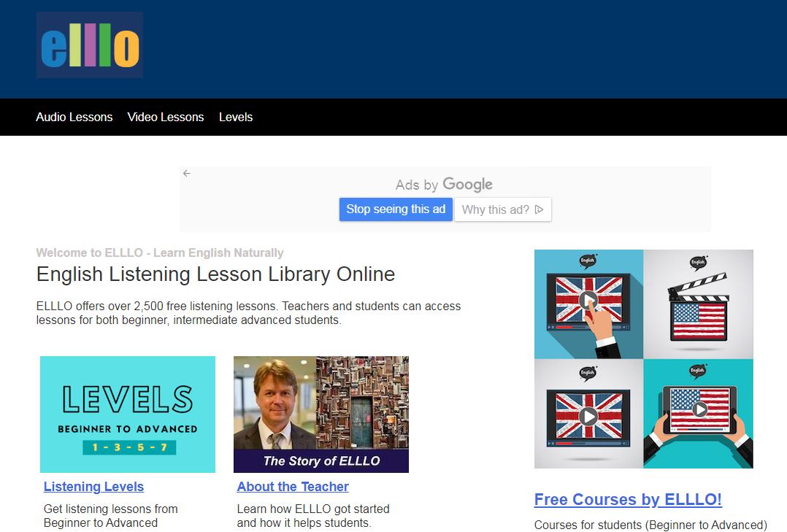The width and height of the screenshot is (787, 532).
Task: Click the bottom-left UK flag video player image
Action: (x=588, y=414)
